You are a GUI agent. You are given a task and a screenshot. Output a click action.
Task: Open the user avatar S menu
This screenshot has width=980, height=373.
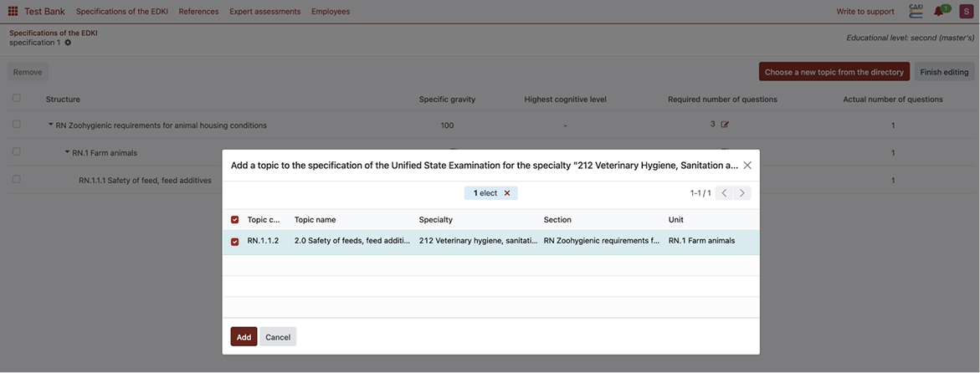965,11
